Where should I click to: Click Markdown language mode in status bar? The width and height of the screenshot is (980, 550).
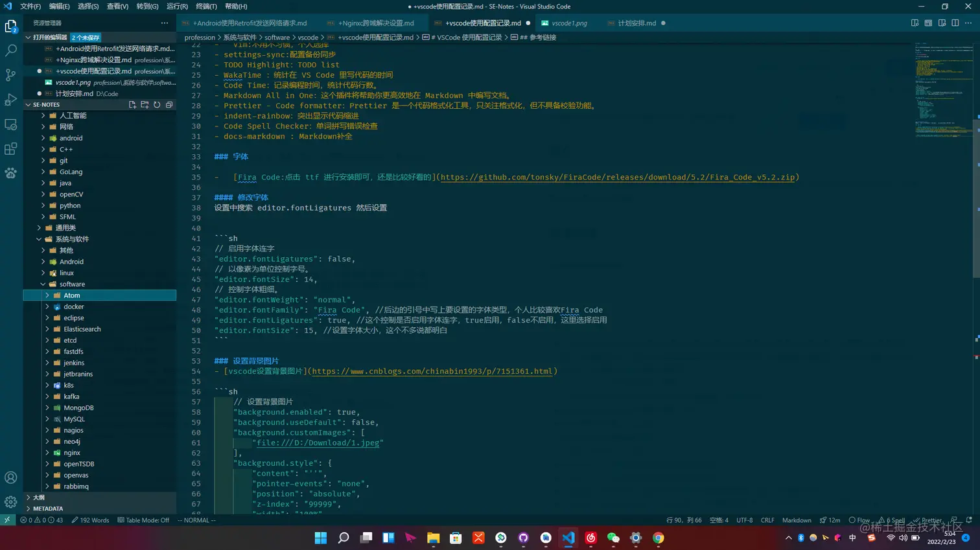coord(797,520)
